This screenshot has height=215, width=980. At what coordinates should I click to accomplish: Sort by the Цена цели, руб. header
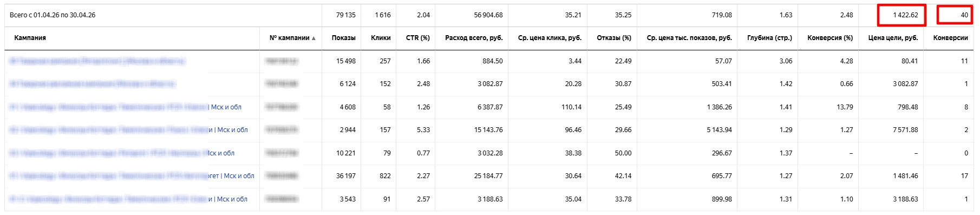(x=893, y=38)
